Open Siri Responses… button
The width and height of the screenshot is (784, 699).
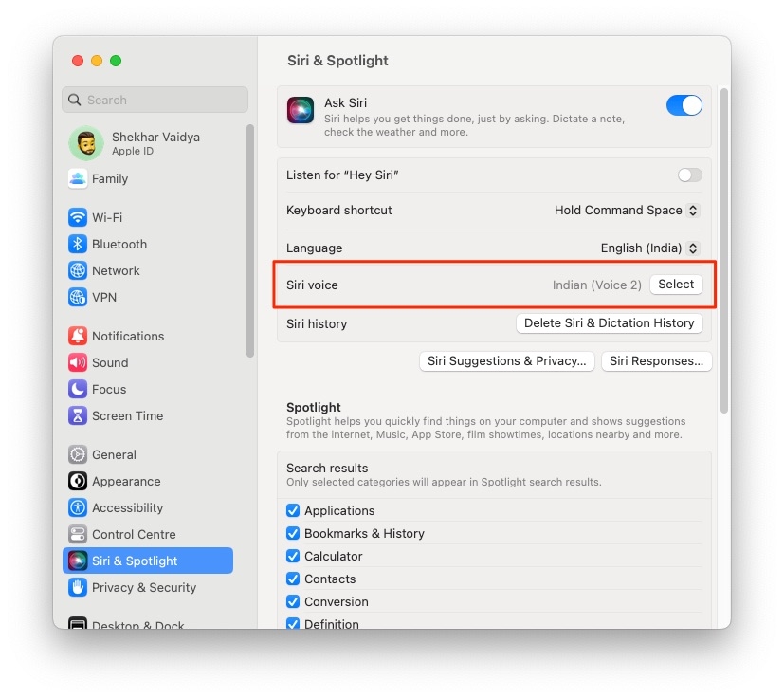[x=657, y=361]
